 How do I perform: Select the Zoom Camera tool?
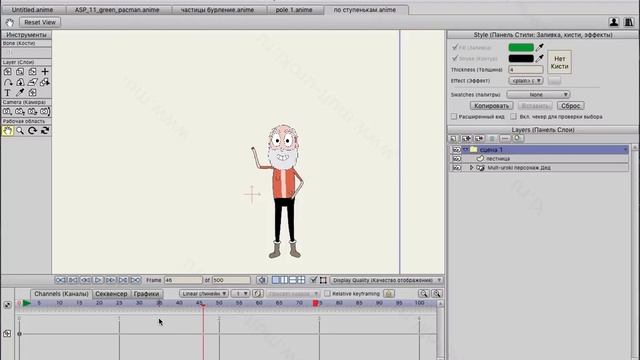tap(20, 111)
